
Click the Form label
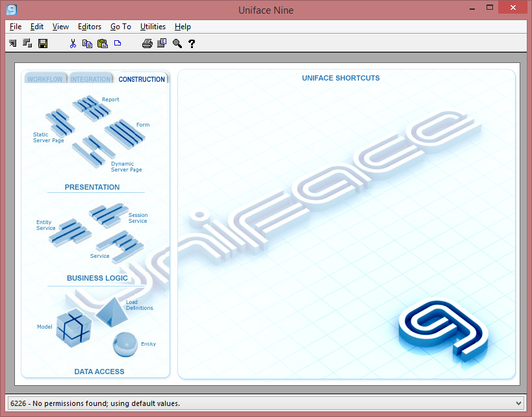pyautogui.click(x=143, y=125)
